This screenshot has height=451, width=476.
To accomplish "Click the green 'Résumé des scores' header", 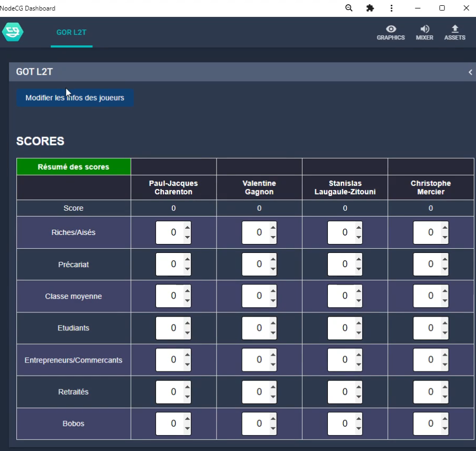I will pyautogui.click(x=73, y=166).
